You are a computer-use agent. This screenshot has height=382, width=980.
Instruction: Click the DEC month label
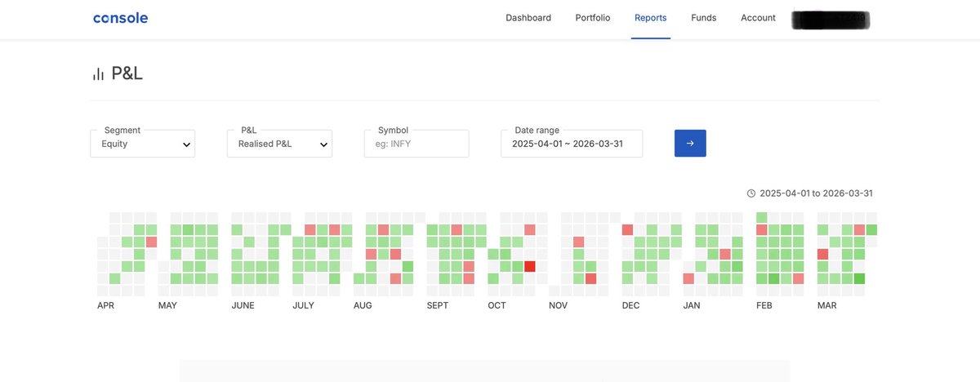[630, 306]
